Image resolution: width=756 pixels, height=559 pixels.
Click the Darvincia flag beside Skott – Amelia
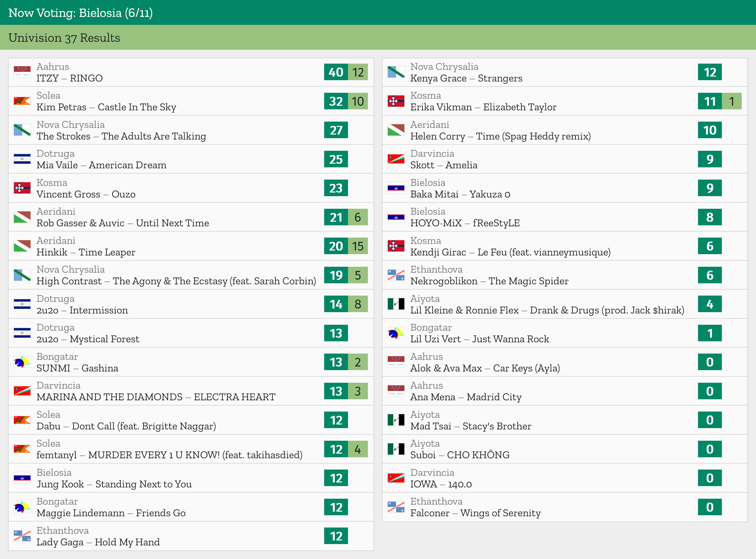click(396, 159)
